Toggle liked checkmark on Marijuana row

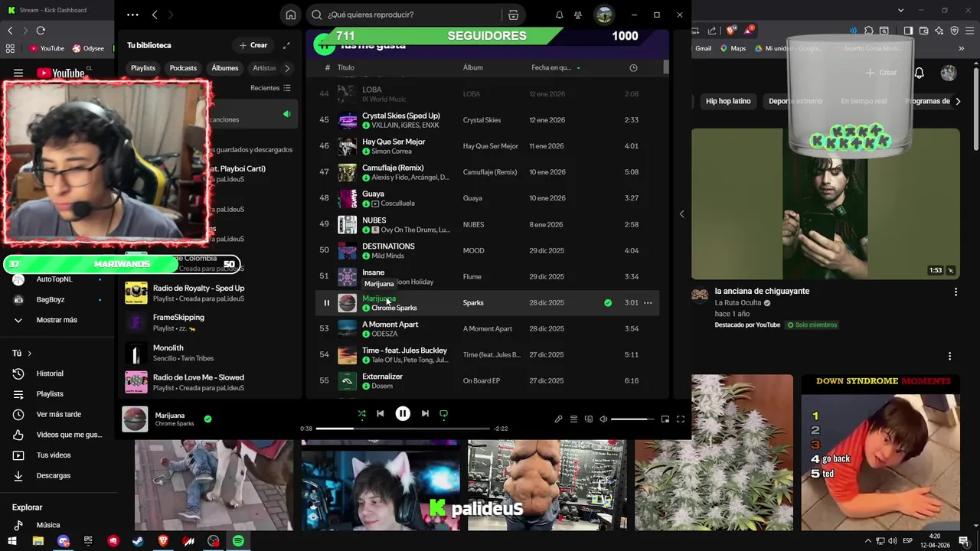[608, 303]
